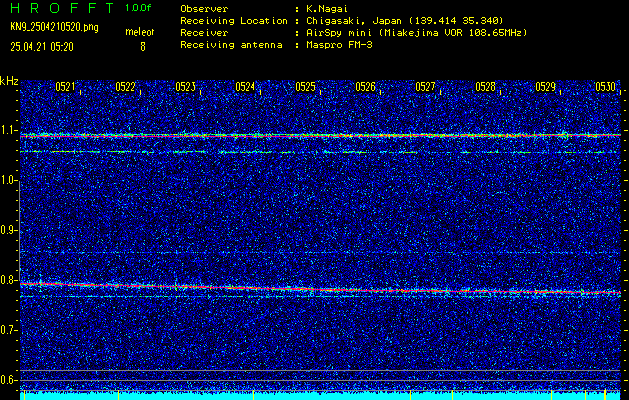Click the Receiving antenna label

pos(231,45)
